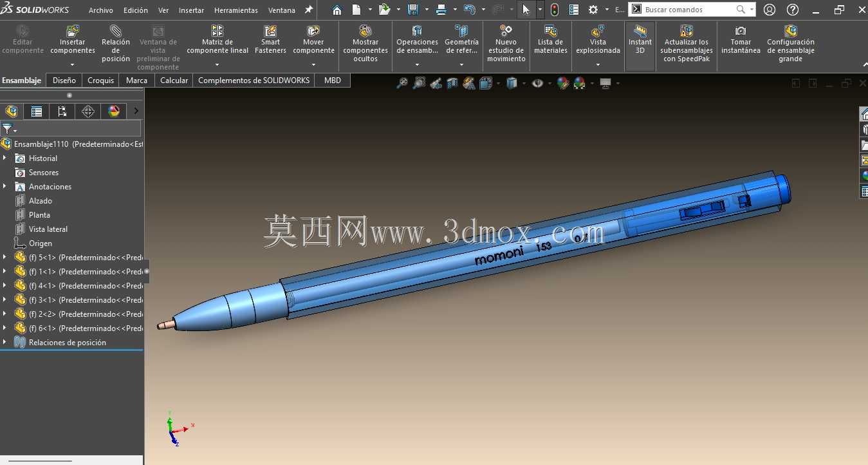This screenshot has width=868, height=465.
Task: Open the Display Style cube icon
Action: point(512,83)
